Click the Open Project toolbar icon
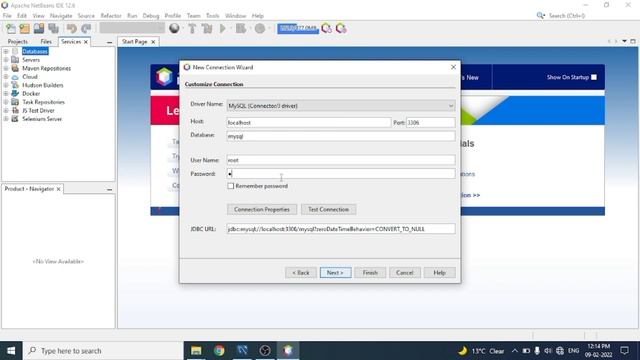The image size is (640, 360). coord(39,29)
